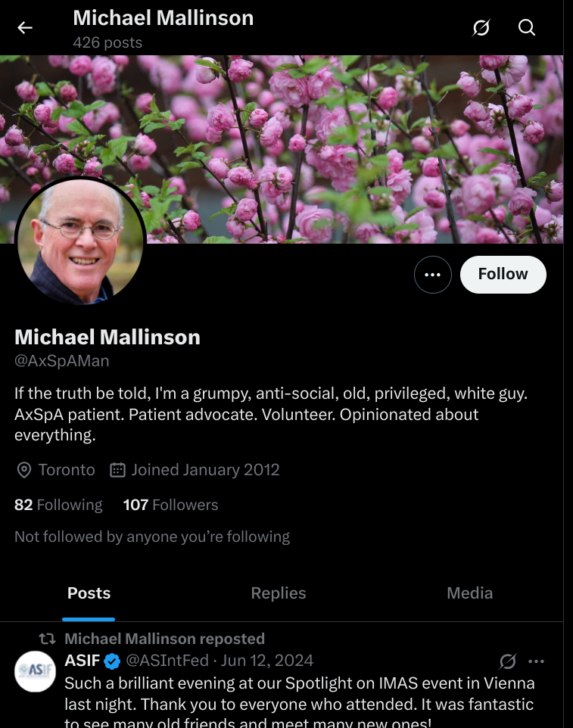Open the @ASIntFed handle link
The width and height of the screenshot is (573, 728).
coord(167,660)
